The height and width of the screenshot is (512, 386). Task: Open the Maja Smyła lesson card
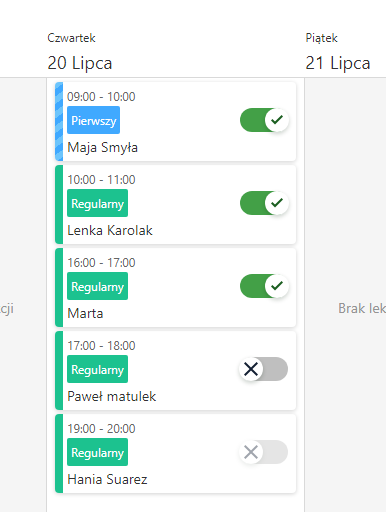click(x=176, y=122)
